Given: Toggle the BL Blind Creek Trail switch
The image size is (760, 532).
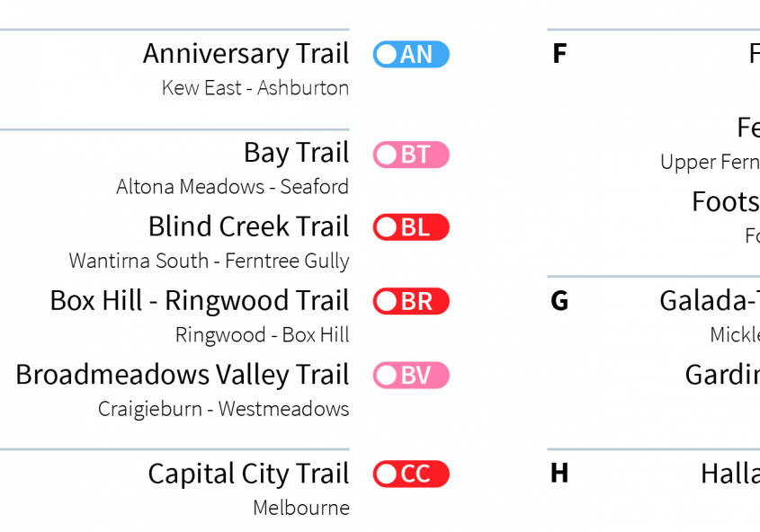Looking at the screenshot, I should pyautogui.click(x=411, y=227).
